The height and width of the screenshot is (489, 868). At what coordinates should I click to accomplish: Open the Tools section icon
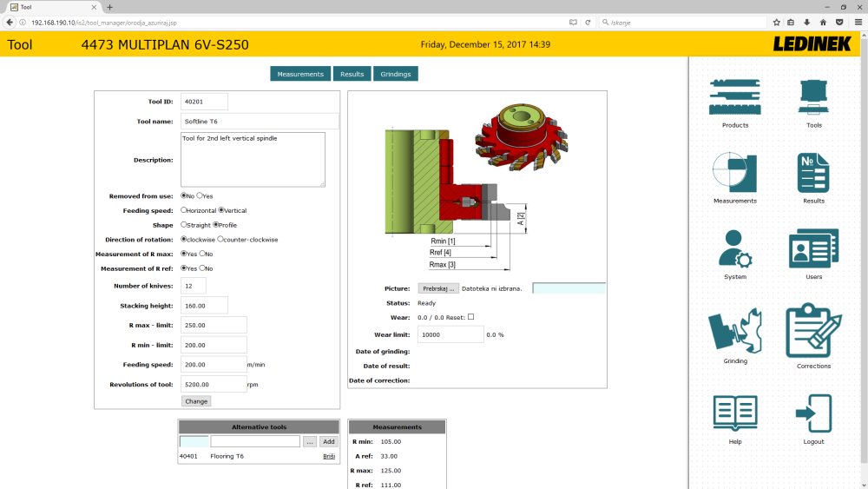coord(813,97)
